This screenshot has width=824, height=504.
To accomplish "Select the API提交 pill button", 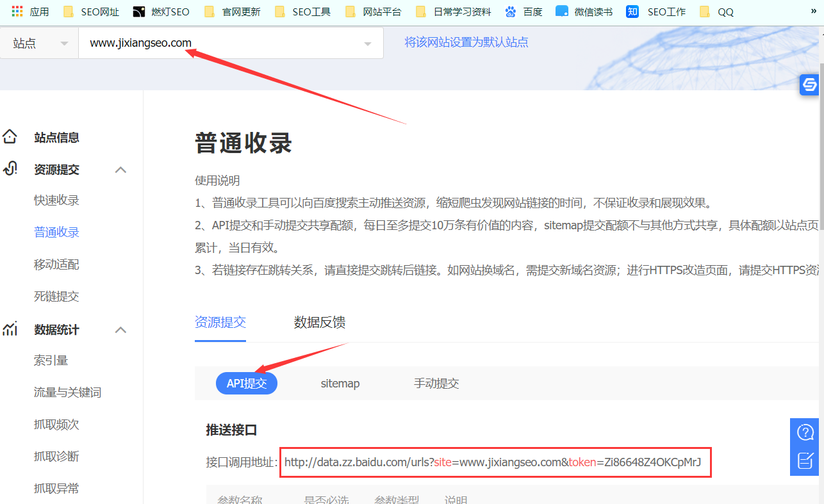I will 247,384.
